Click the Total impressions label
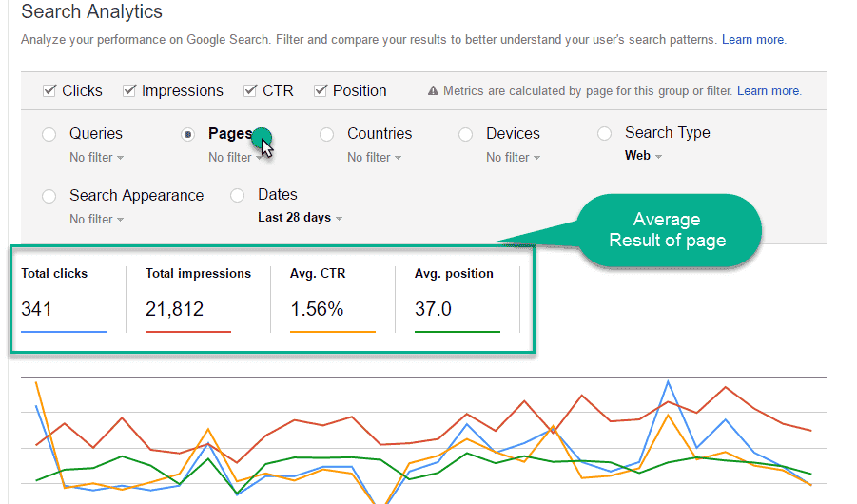This screenshot has width=857, height=504. point(199,273)
